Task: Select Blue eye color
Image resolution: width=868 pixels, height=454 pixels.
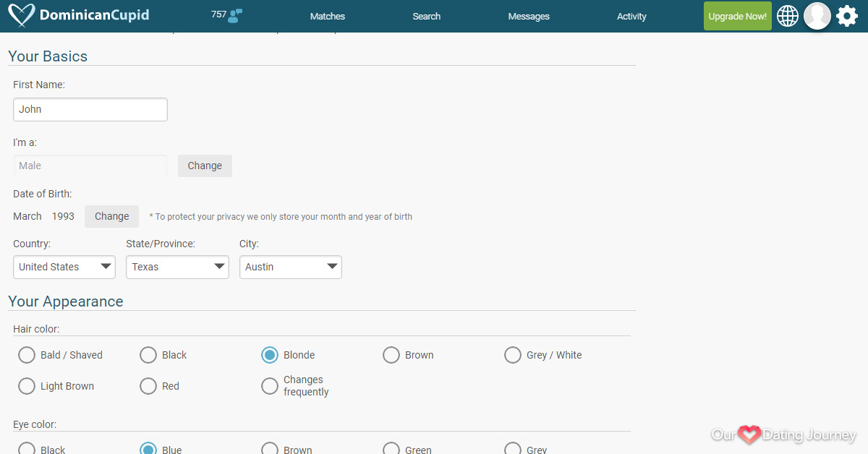Action: click(148, 448)
